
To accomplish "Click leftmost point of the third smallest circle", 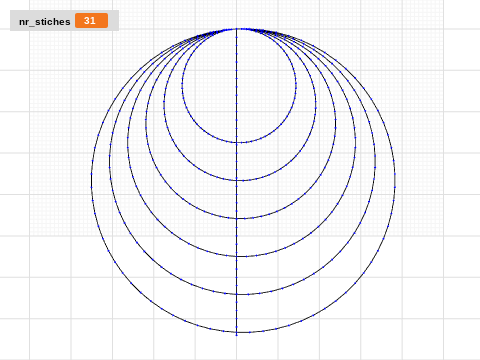I will pos(146,124).
